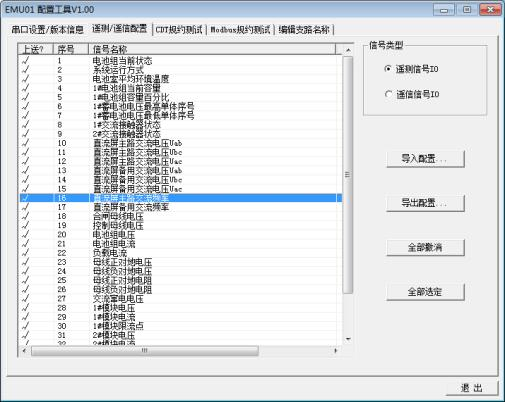505x402 pixels.
Task: Click the 全部选定 button
Action: tap(425, 292)
